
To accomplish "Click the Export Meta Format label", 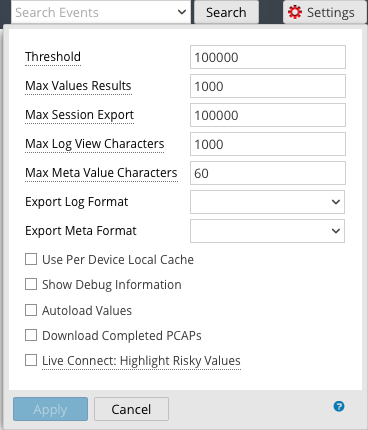I will tap(81, 231).
